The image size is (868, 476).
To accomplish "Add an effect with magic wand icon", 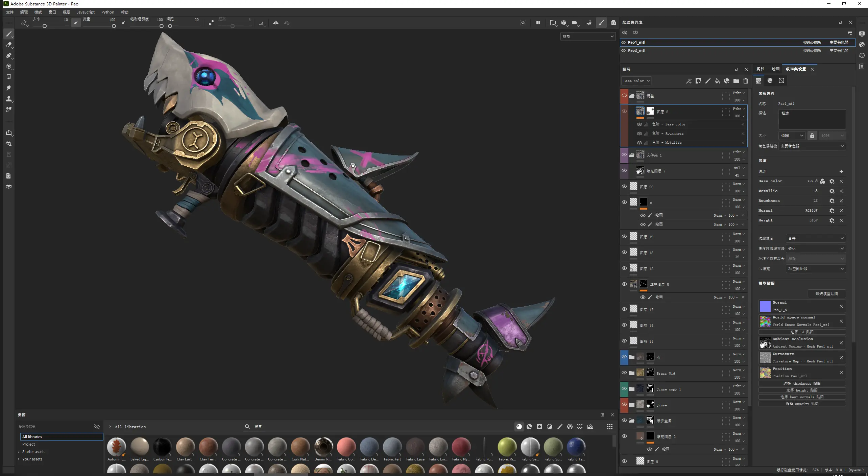I will click(x=689, y=81).
